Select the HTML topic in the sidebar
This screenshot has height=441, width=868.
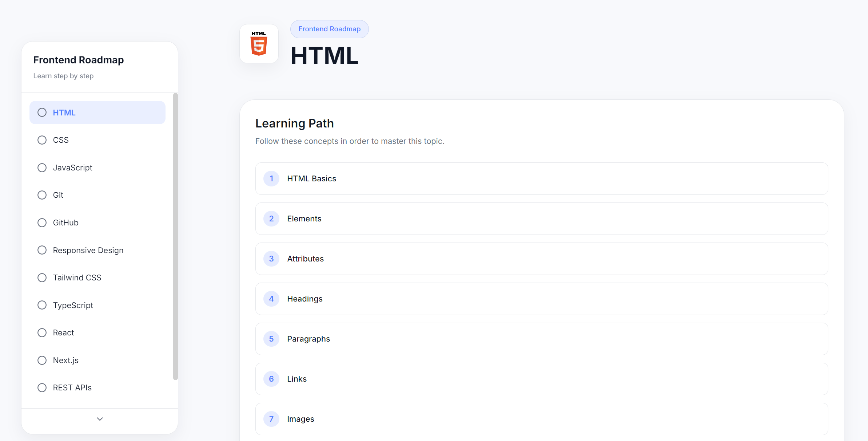tap(97, 113)
